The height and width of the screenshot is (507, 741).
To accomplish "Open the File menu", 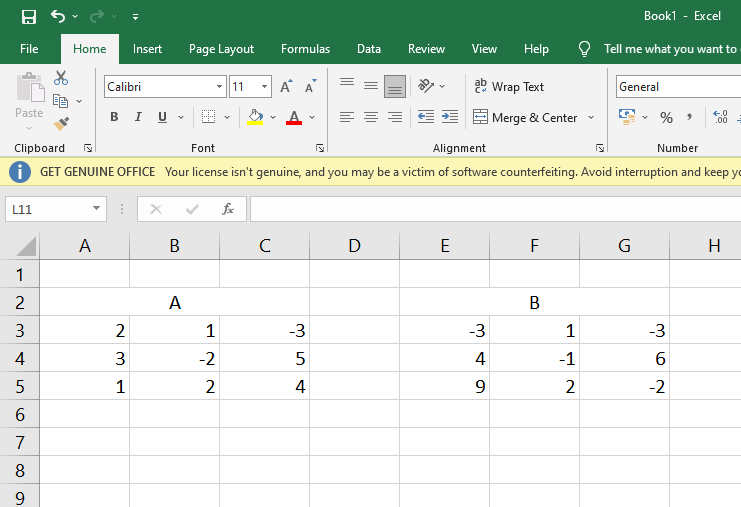I will (x=29, y=49).
